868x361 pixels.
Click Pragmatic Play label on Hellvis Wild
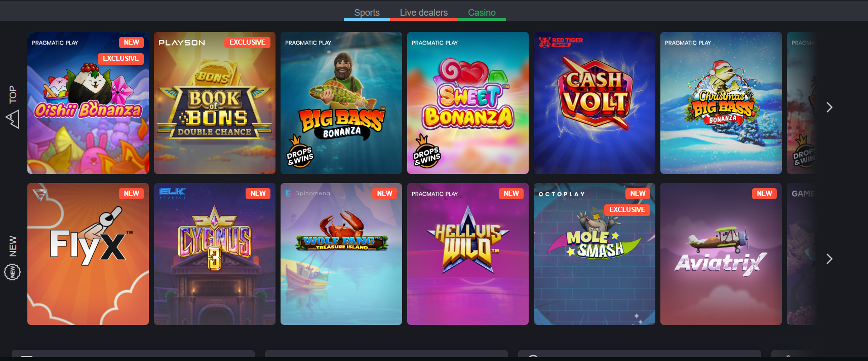435,194
